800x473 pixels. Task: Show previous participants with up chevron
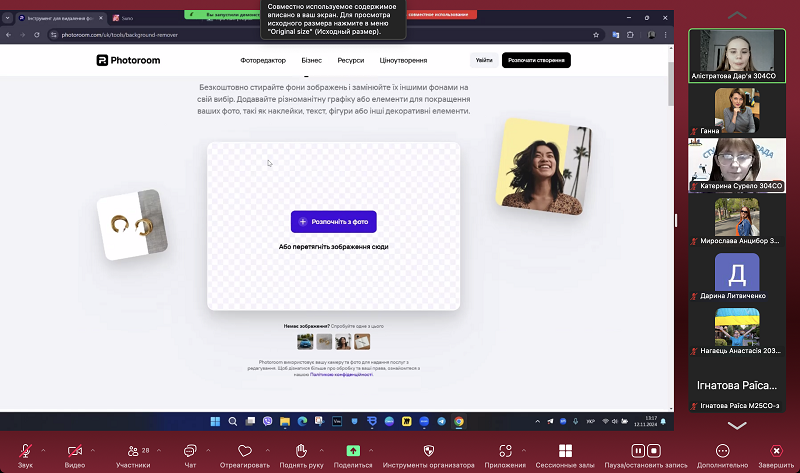[x=737, y=15]
